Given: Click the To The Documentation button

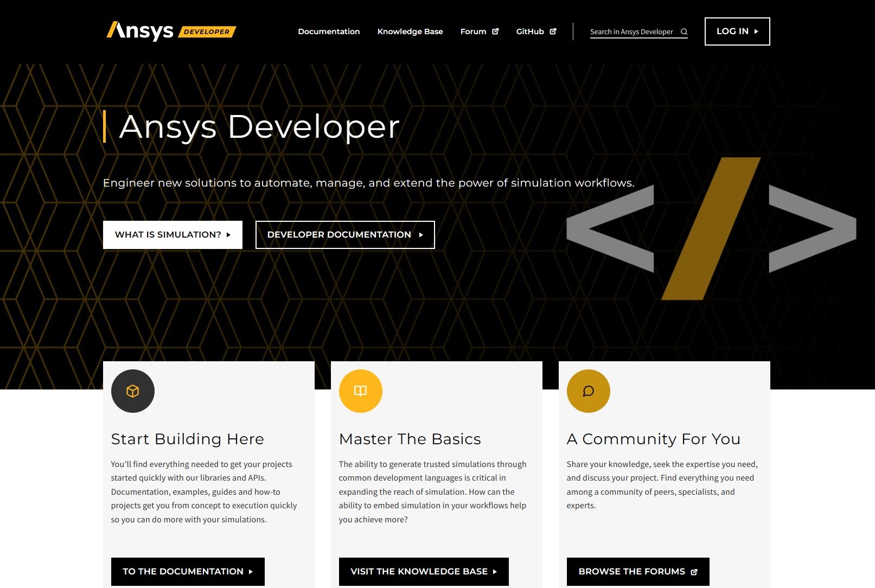Looking at the screenshot, I should [188, 571].
